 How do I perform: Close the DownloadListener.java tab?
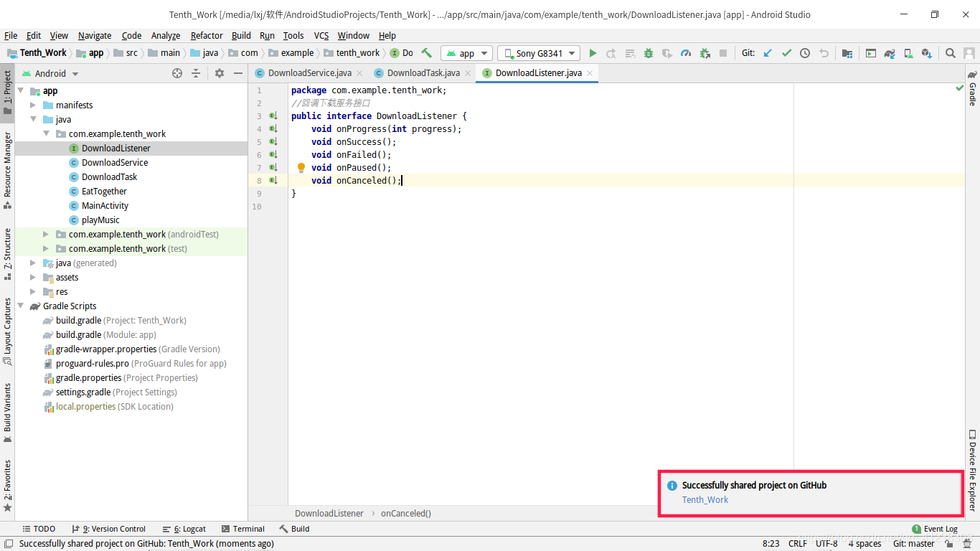pyautogui.click(x=590, y=73)
